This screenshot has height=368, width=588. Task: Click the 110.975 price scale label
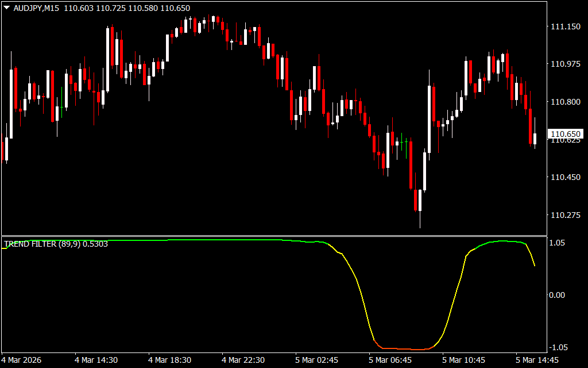[x=565, y=64]
